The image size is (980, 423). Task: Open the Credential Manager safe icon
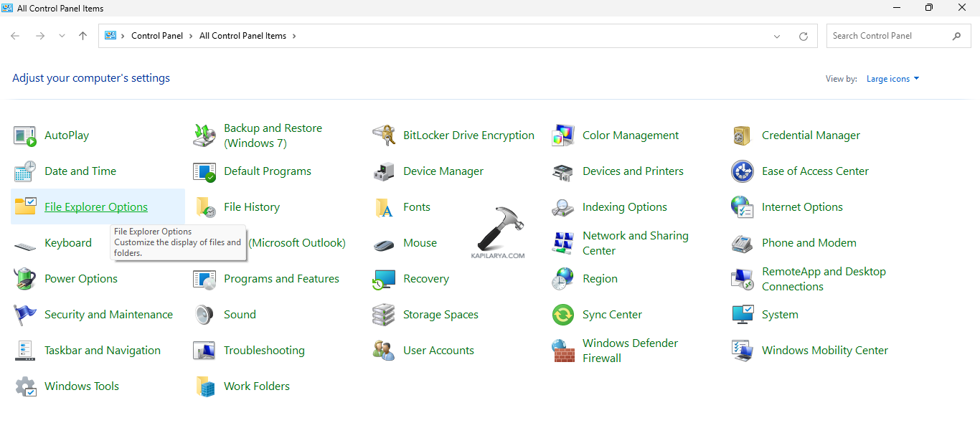[742, 136]
